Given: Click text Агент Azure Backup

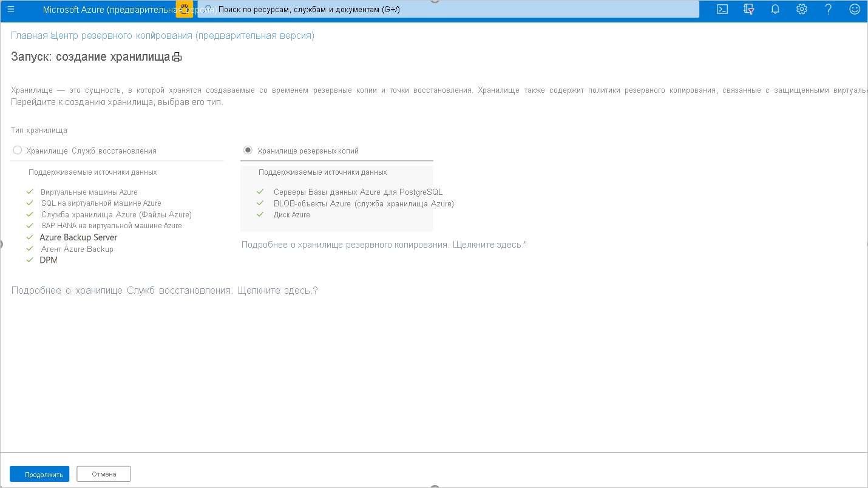Looking at the screenshot, I should coord(77,249).
